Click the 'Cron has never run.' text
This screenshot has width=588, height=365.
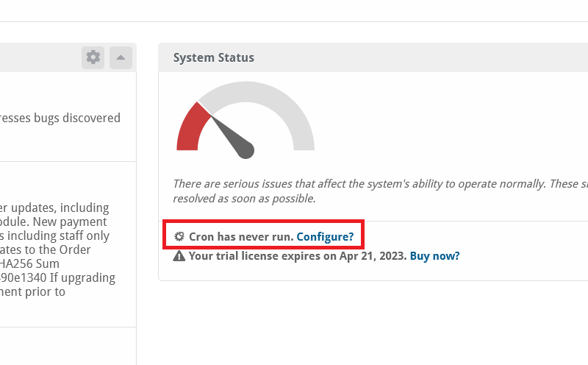tap(241, 236)
